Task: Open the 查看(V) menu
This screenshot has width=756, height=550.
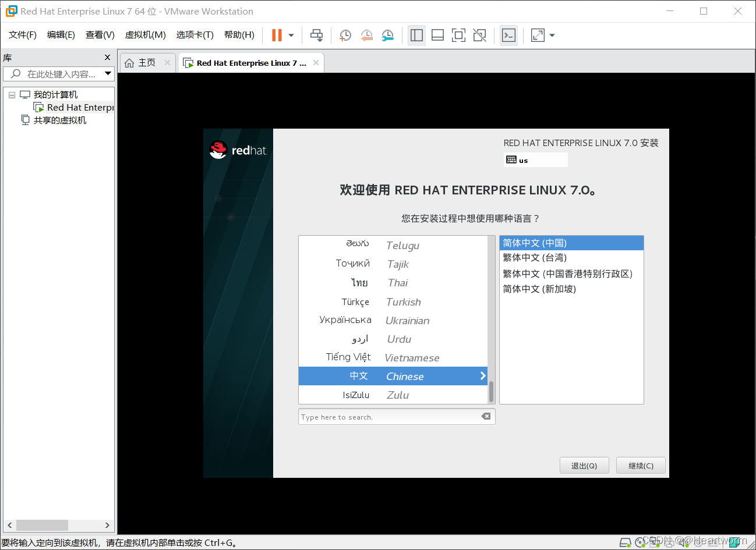Action: pyautogui.click(x=100, y=35)
